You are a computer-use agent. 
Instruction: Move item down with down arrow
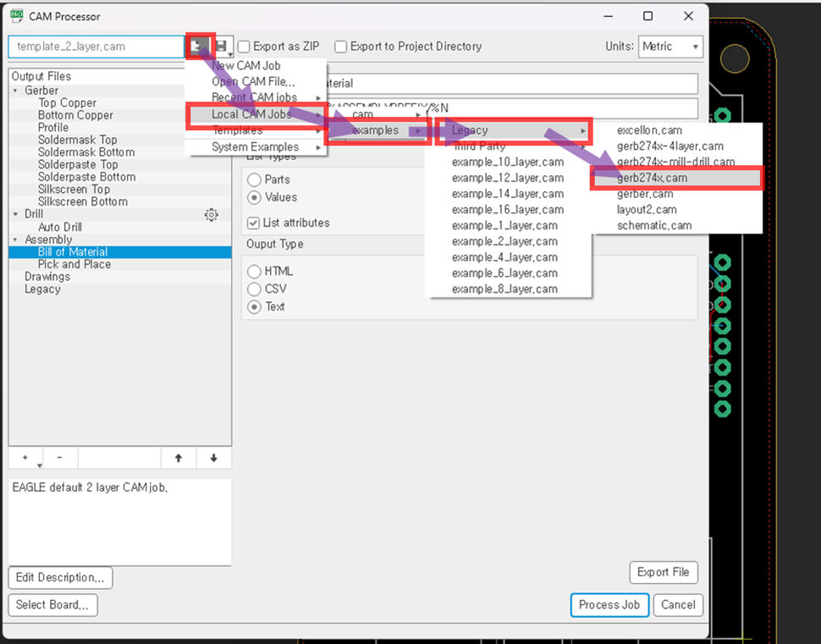(213, 458)
